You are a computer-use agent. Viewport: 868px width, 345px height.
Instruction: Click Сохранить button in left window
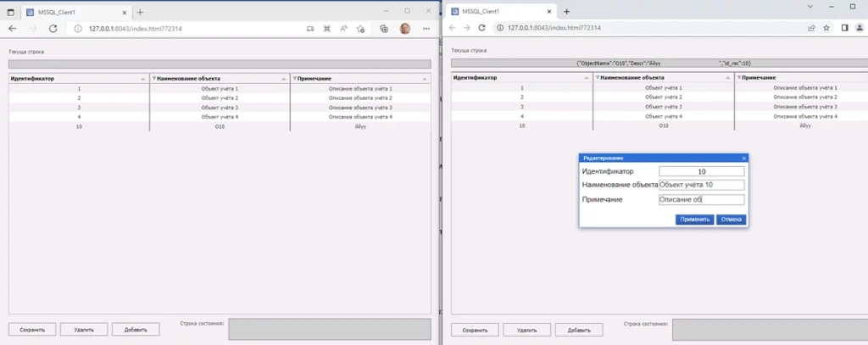click(x=32, y=330)
